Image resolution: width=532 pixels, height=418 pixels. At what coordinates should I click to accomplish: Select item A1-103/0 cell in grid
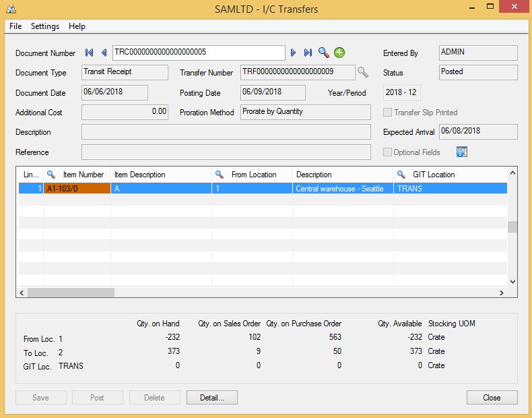click(77, 189)
